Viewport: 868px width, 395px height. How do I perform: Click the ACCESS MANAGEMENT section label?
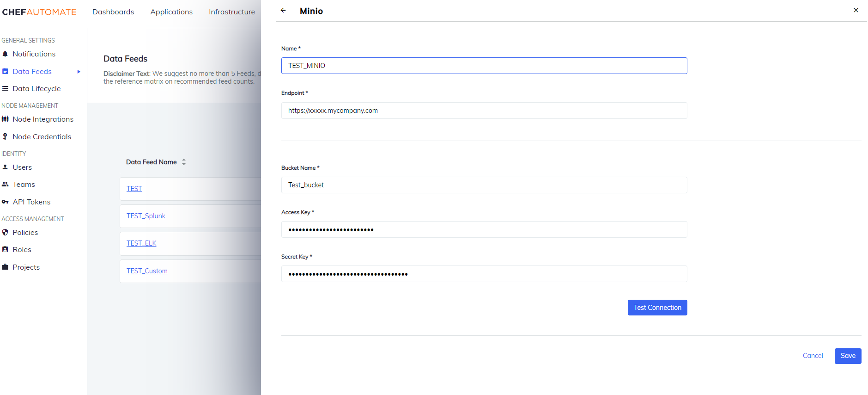pos(33,219)
